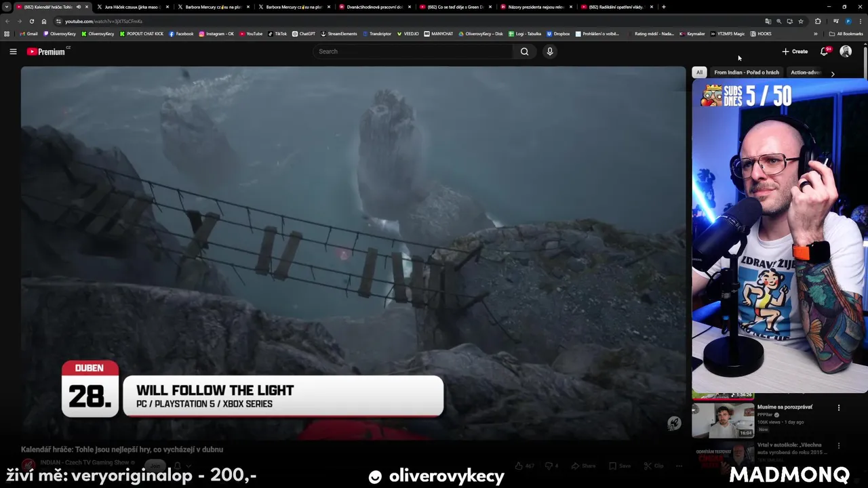Close the Jura Háček tab
The height and width of the screenshot is (488, 868).
167,7
